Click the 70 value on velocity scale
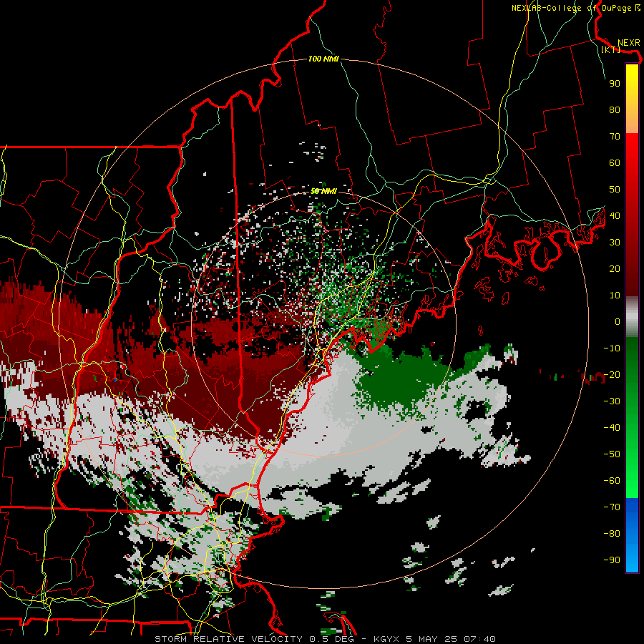This screenshot has height=644, width=644. click(615, 137)
